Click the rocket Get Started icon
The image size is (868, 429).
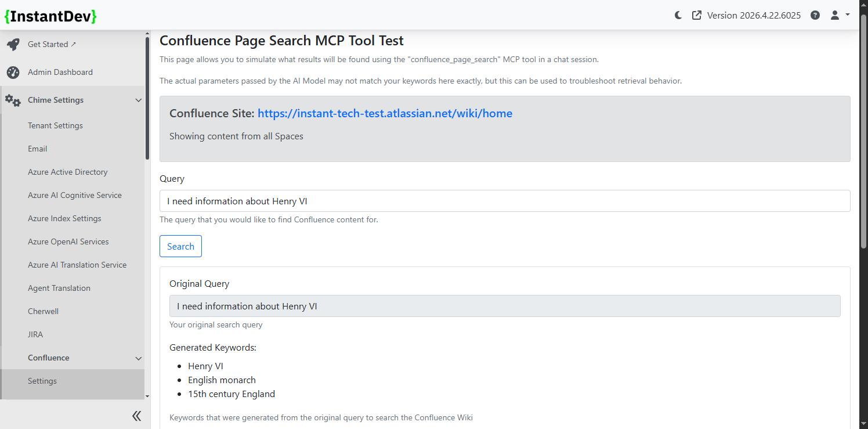tap(13, 44)
